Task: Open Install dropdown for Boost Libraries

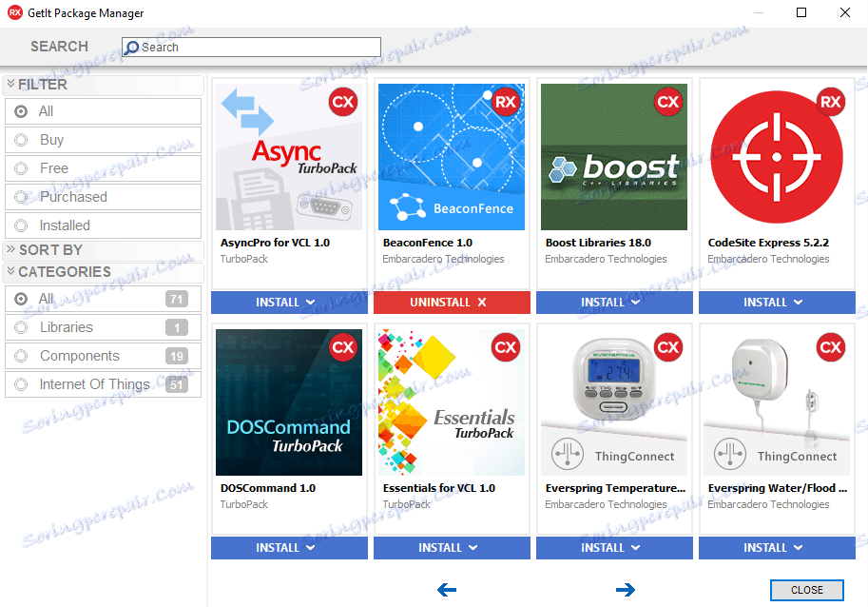Action: 614,303
